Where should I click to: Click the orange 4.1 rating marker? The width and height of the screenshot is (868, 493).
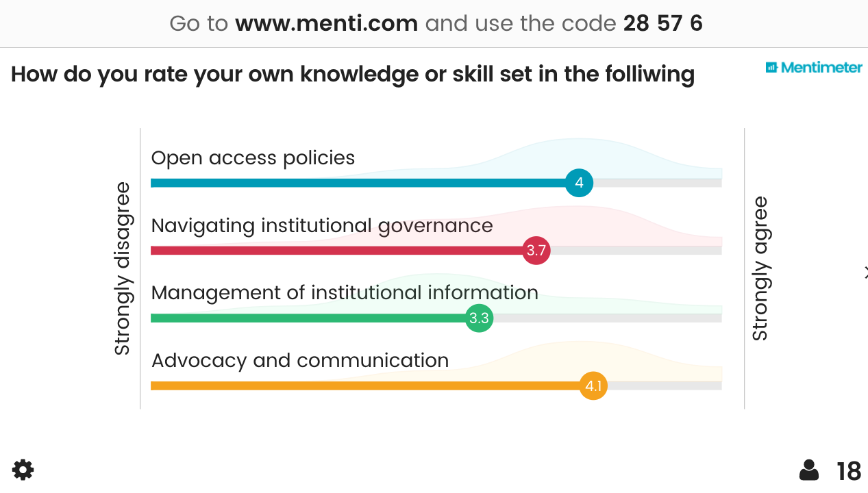(x=593, y=386)
